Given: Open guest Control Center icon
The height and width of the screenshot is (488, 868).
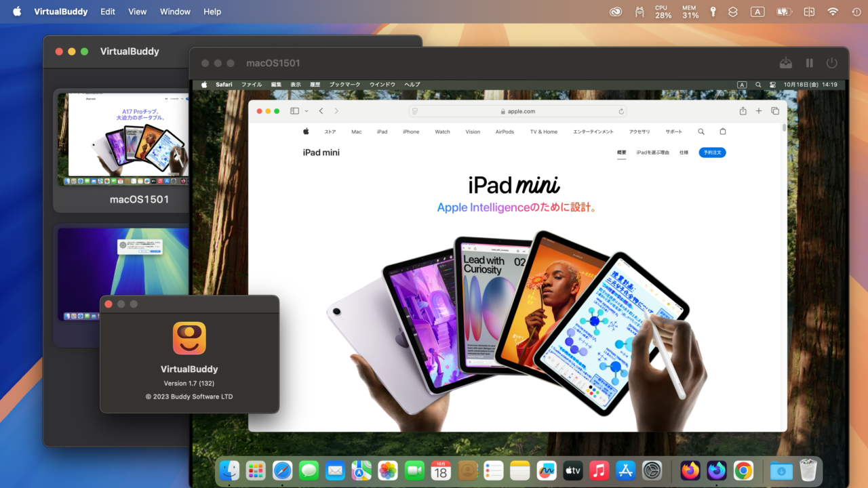Looking at the screenshot, I should (x=772, y=85).
